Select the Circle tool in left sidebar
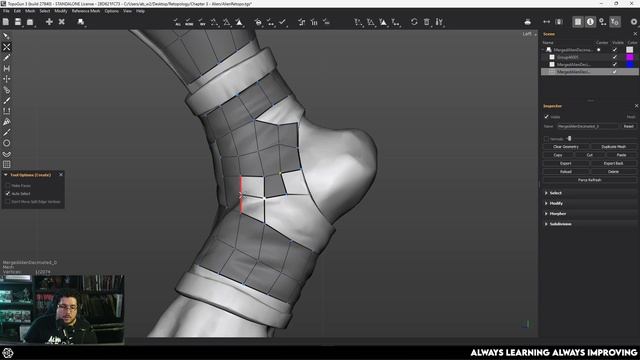 pos(7,143)
